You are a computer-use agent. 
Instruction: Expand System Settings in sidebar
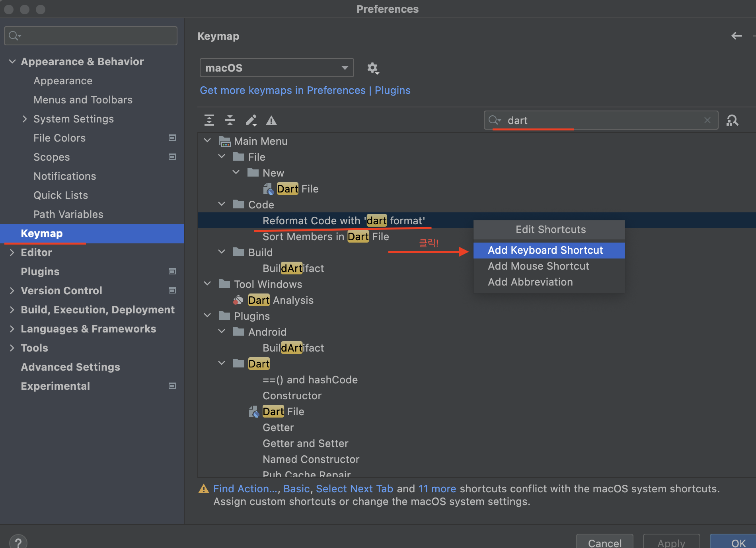[x=25, y=119]
